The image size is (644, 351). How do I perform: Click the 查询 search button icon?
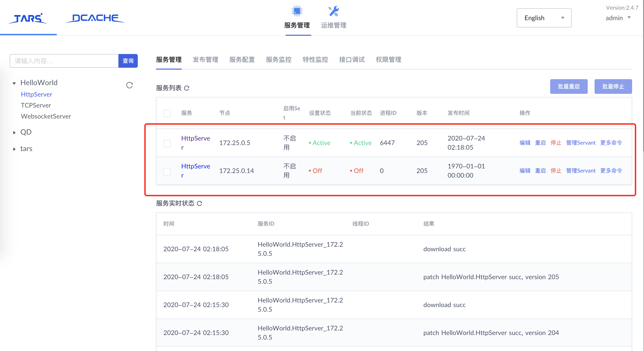coord(128,60)
